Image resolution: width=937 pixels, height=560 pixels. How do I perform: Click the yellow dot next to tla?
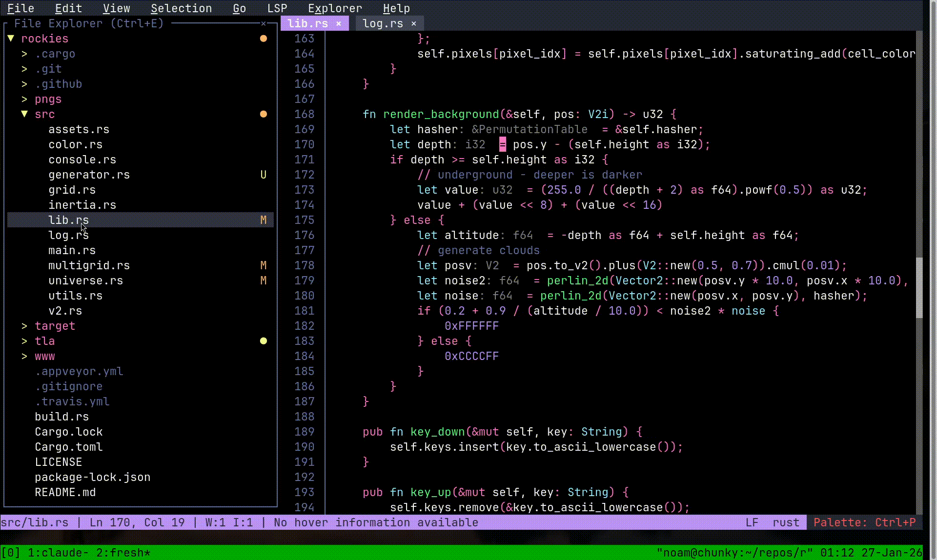[x=264, y=341]
